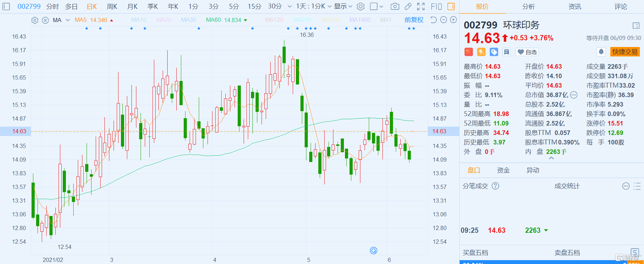Toggle MA250 line visibility
The height and width of the screenshot is (264, 644).
coord(303,20)
